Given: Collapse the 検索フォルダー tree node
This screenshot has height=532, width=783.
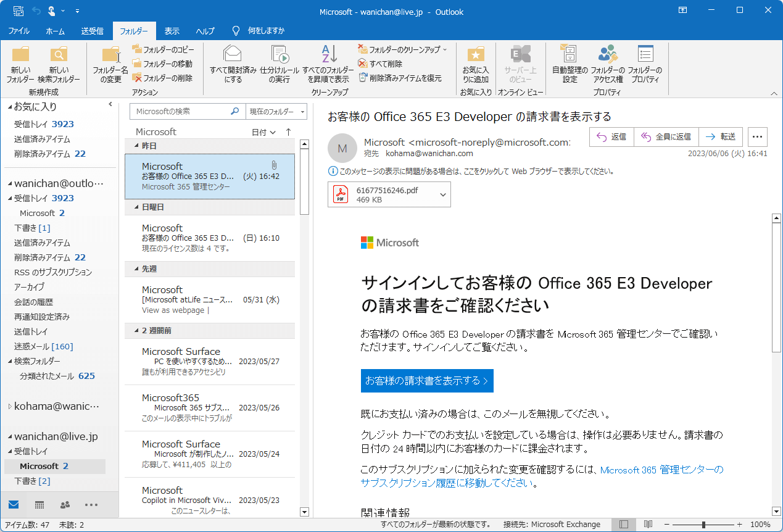Looking at the screenshot, I should 9,361.
